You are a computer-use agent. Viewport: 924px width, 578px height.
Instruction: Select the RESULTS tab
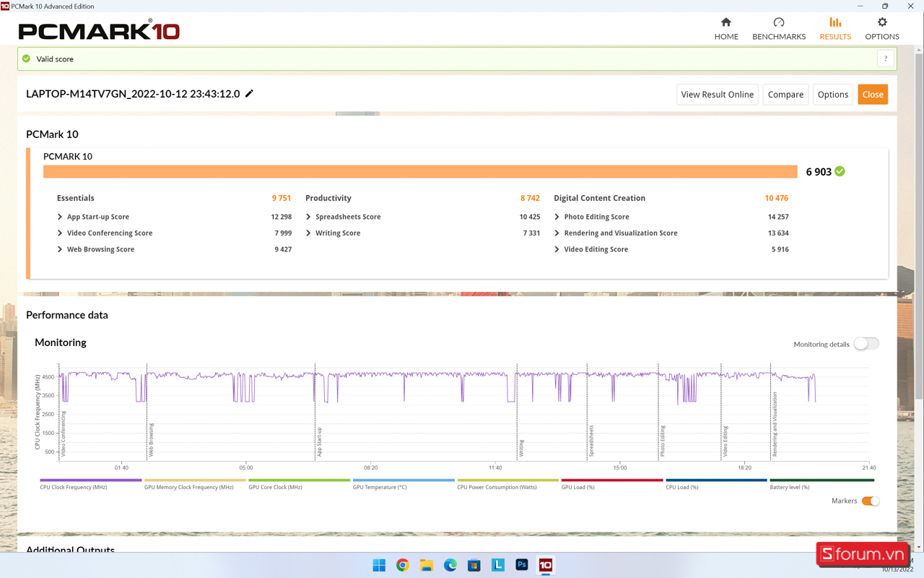[x=835, y=29]
